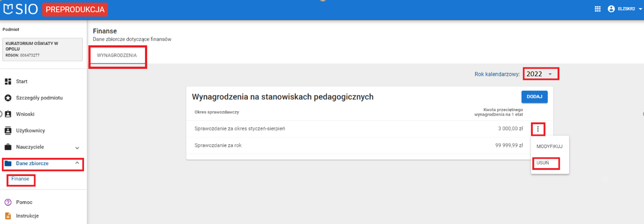Expand the Nauczyciele menu chevron
644x224 pixels.
coord(77,147)
